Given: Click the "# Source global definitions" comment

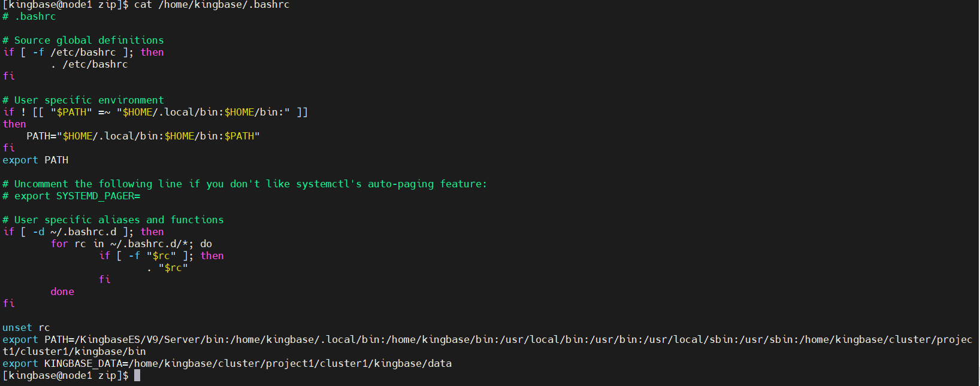Looking at the screenshot, I should click(83, 41).
